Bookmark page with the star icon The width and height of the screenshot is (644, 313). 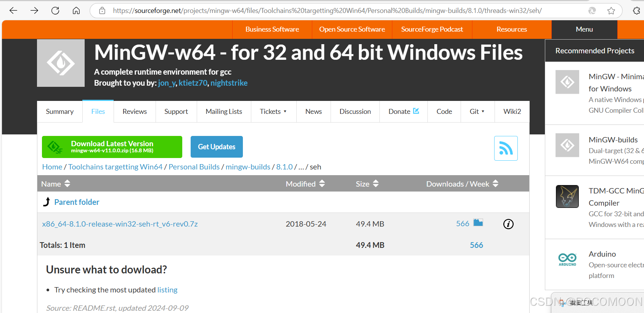tap(611, 11)
